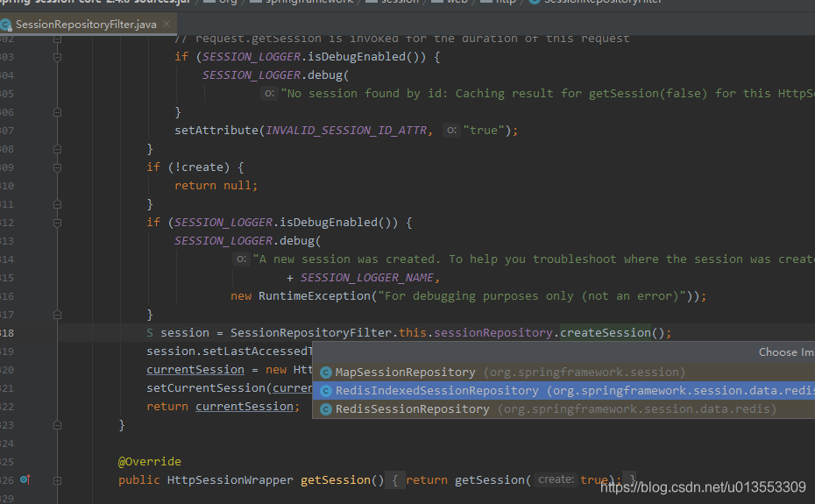Click 'return currentSession;' statement

pos(223,407)
